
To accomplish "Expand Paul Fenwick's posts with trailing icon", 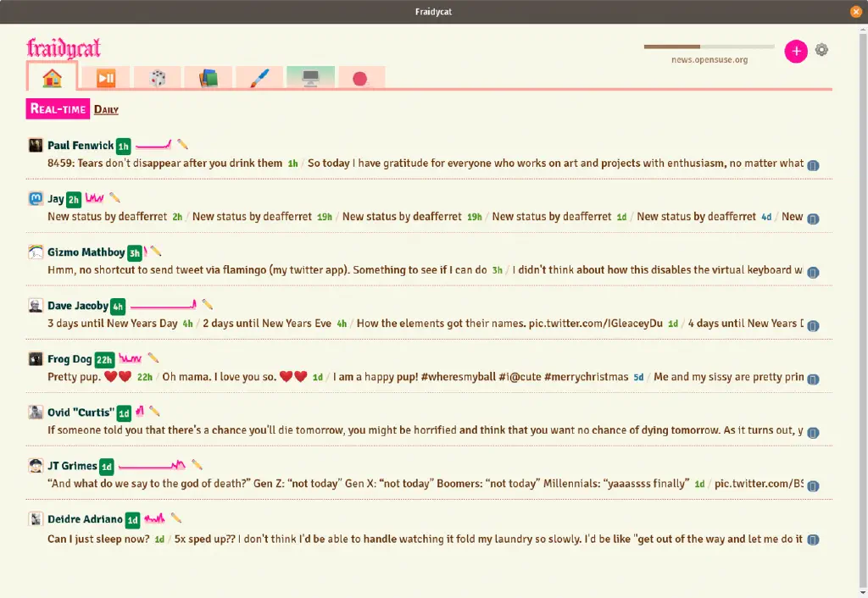I will coord(813,165).
